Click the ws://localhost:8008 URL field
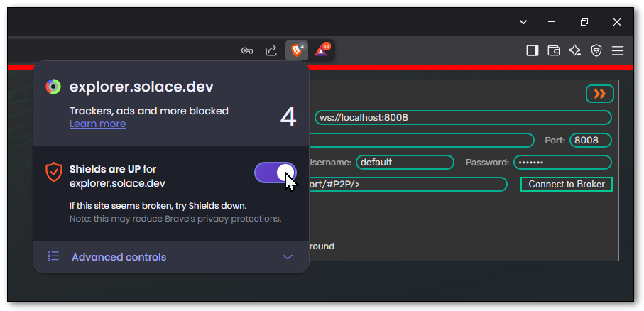This screenshot has width=644, height=311. pyautogui.click(x=463, y=117)
